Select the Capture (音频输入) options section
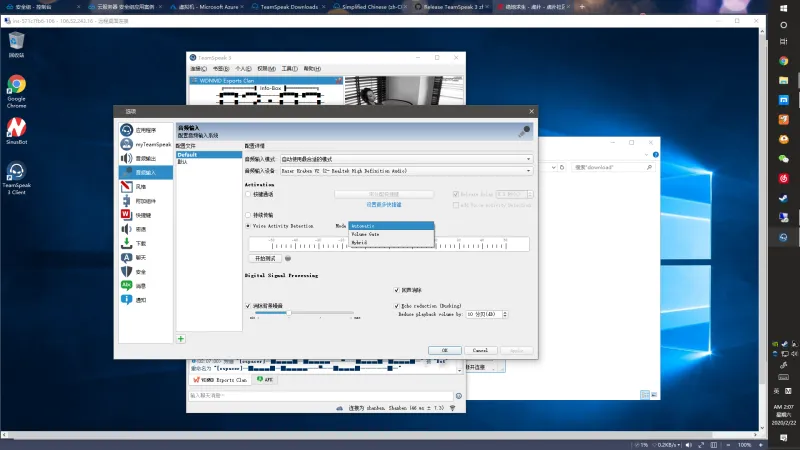Screen dimensions: 800x450 [145, 172]
